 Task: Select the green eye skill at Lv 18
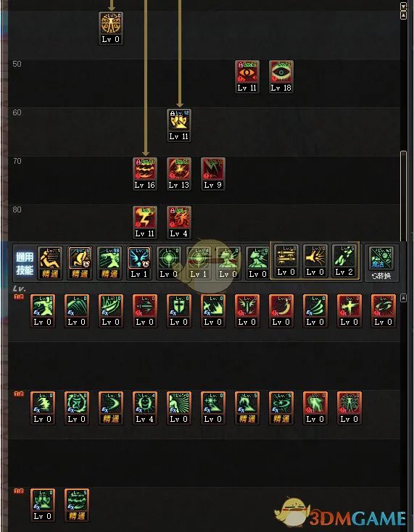(x=281, y=77)
